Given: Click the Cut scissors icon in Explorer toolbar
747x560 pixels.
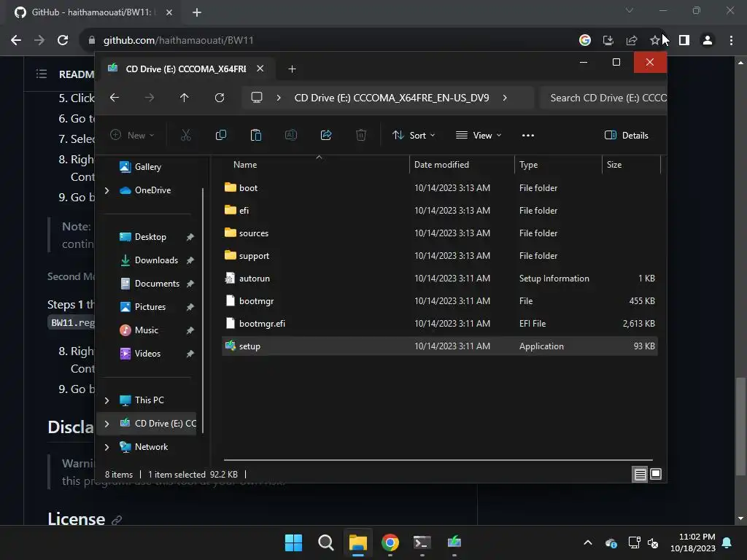Looking at the screenshot, I should tap(186, 135).
